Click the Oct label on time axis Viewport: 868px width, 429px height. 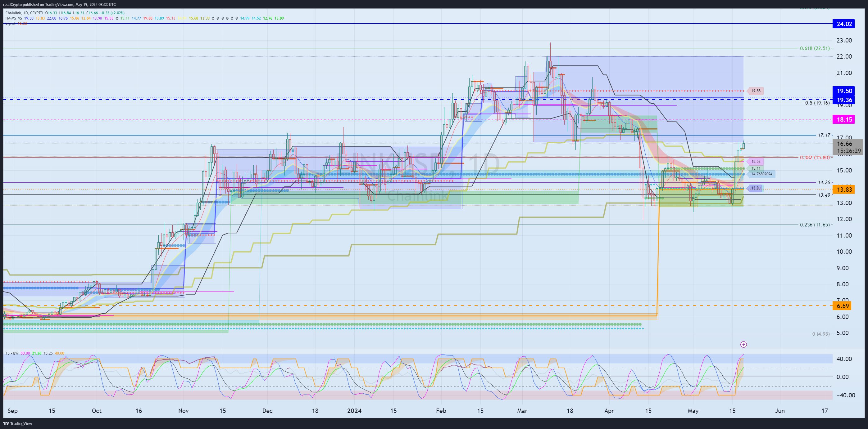pos(97,410)
